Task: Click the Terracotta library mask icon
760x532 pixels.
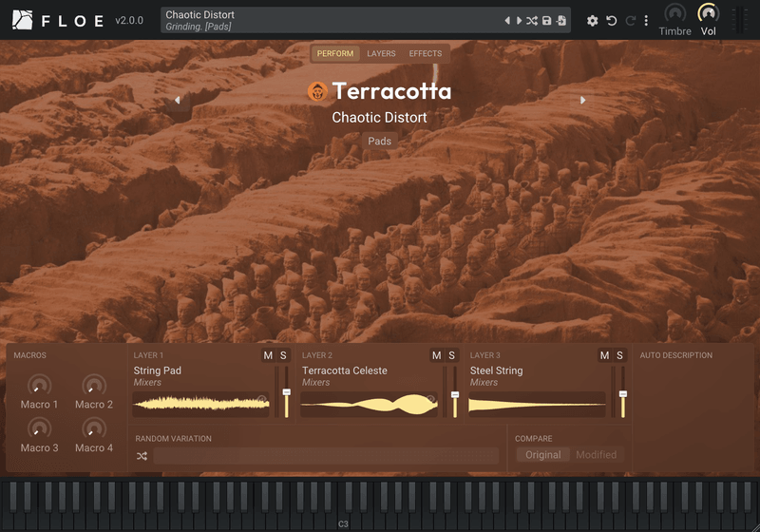Action: [x=317, y=91]
